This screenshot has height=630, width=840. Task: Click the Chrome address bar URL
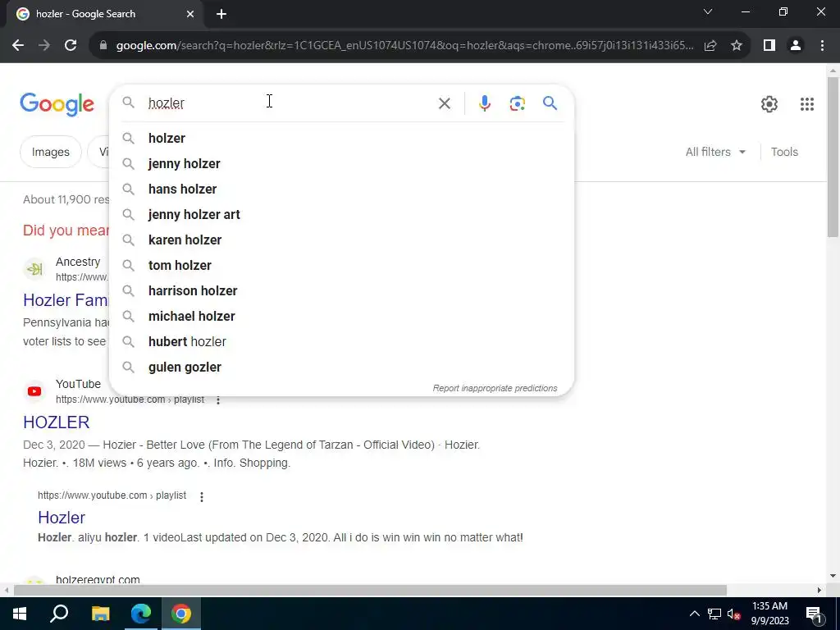click(x=404, y=46)
